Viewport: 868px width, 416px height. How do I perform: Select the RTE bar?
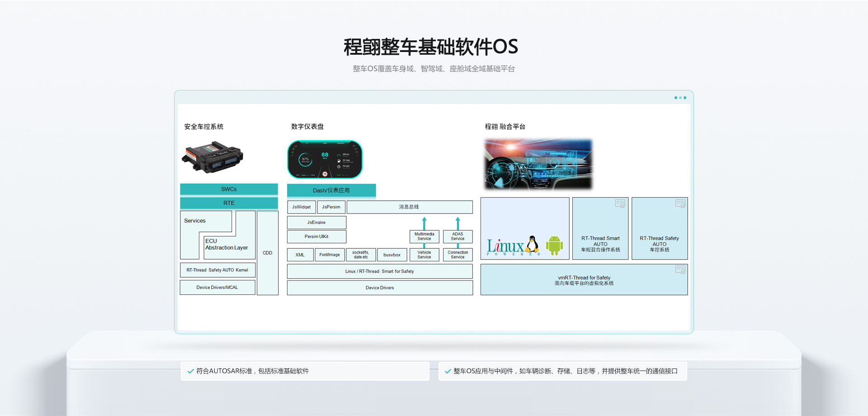[229, 203]
